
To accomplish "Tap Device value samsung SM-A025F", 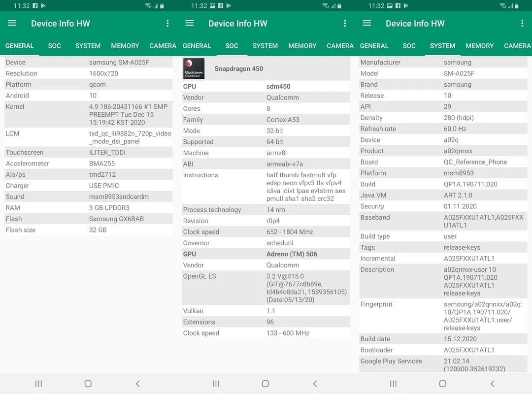I will [x=119, y=63].
